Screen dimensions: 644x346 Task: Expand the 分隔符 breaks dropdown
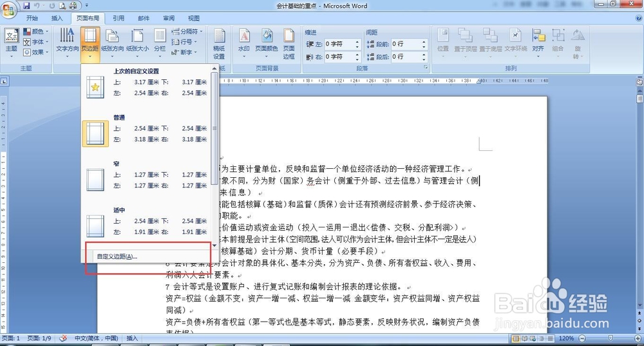pos(187,31)
